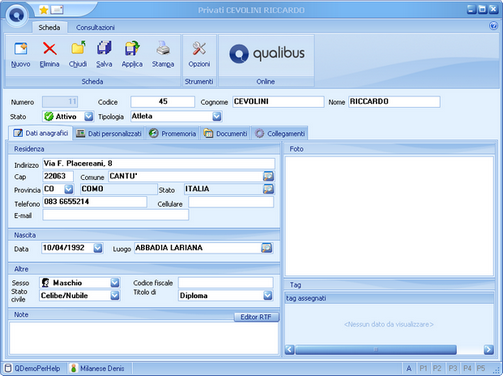Open the Collegamenti tab
This screenshot has width=503, height=376.
tap(280, 134)
